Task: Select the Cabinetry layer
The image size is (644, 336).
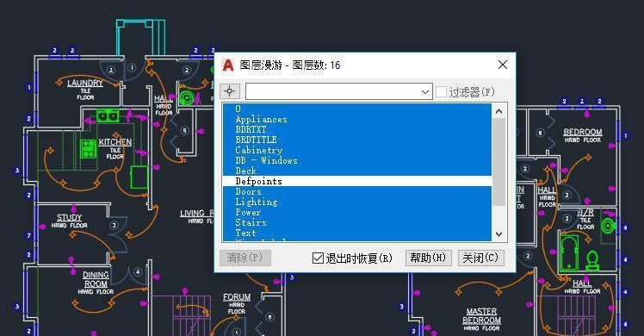Action: tap(357, 150)
